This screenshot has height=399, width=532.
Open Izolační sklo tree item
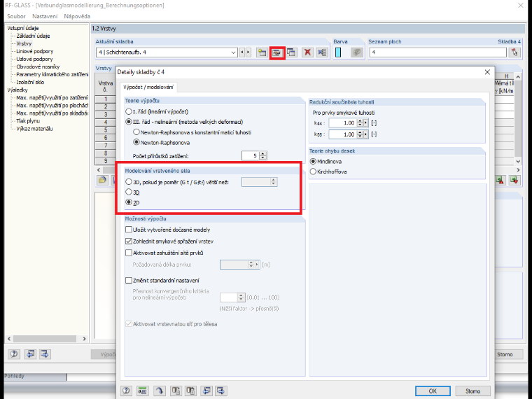[30, 83]
